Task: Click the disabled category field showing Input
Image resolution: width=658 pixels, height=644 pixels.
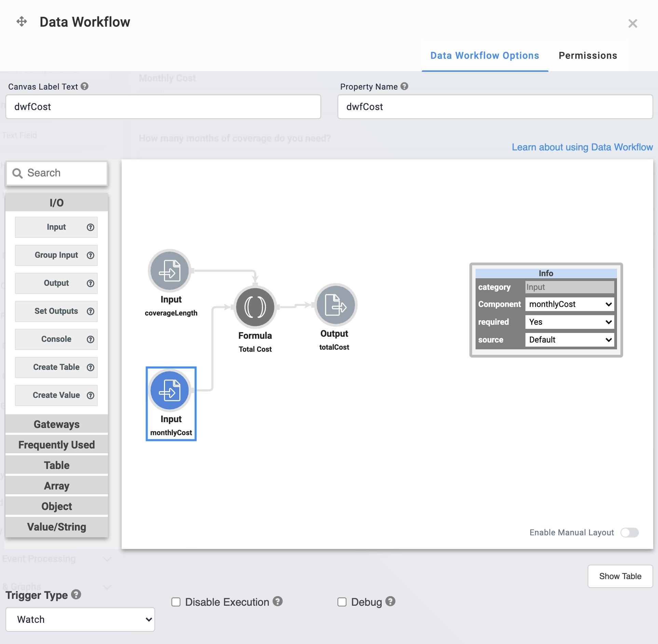Action: point(570,287)
